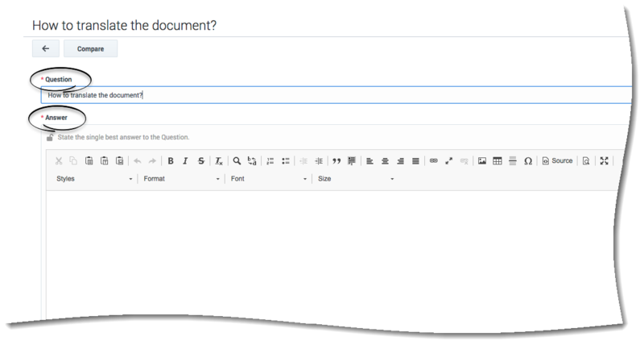
Task: Insert a horizontal line
Action: click(x=513, y=160)
